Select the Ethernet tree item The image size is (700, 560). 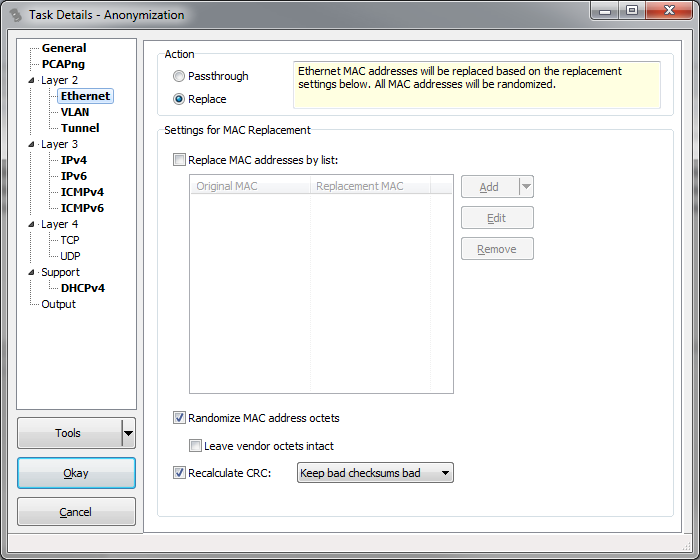(x=85, y=96)
